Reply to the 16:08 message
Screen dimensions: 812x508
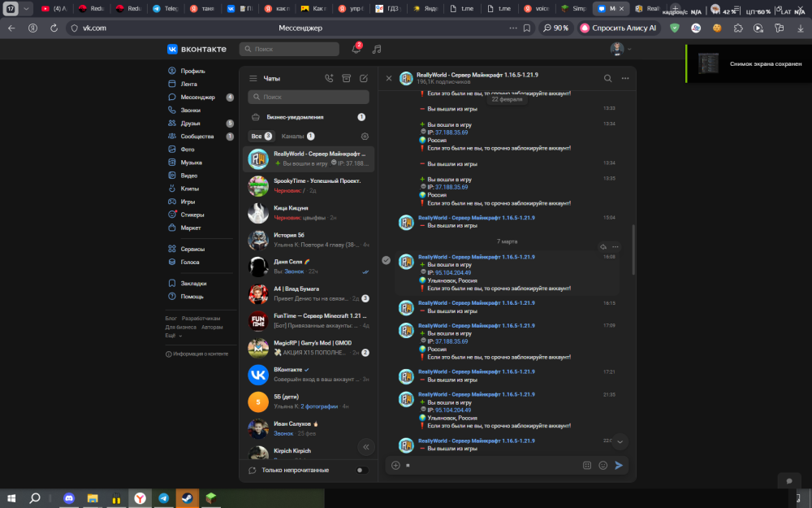coord(603,247)
